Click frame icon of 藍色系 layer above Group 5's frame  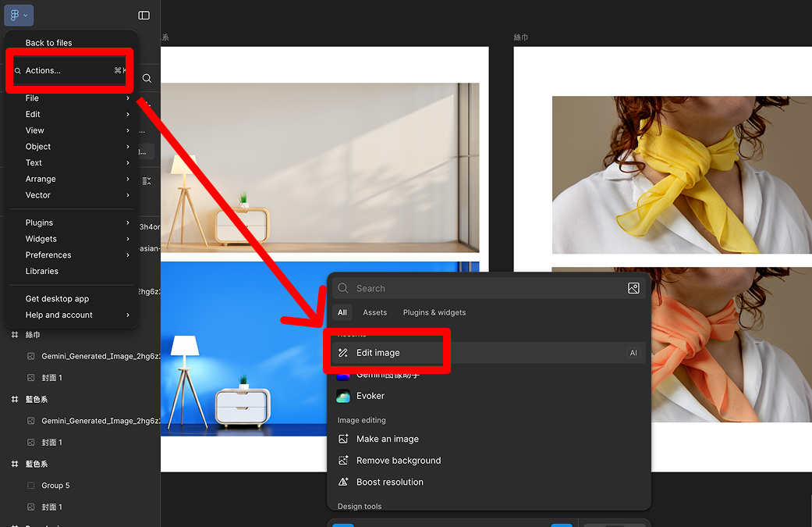[x=15, y=399]
